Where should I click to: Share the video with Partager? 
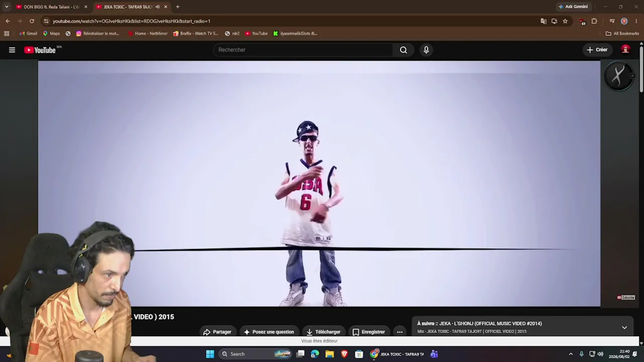pyautogui.click(x=217, y=332)
